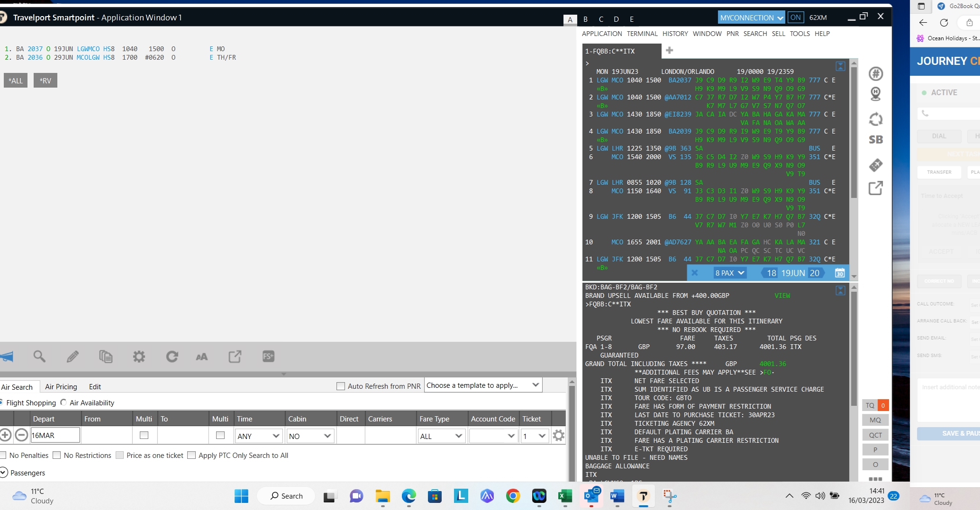Click the *ALL button

pyautogui.click(x=16, y=81)
